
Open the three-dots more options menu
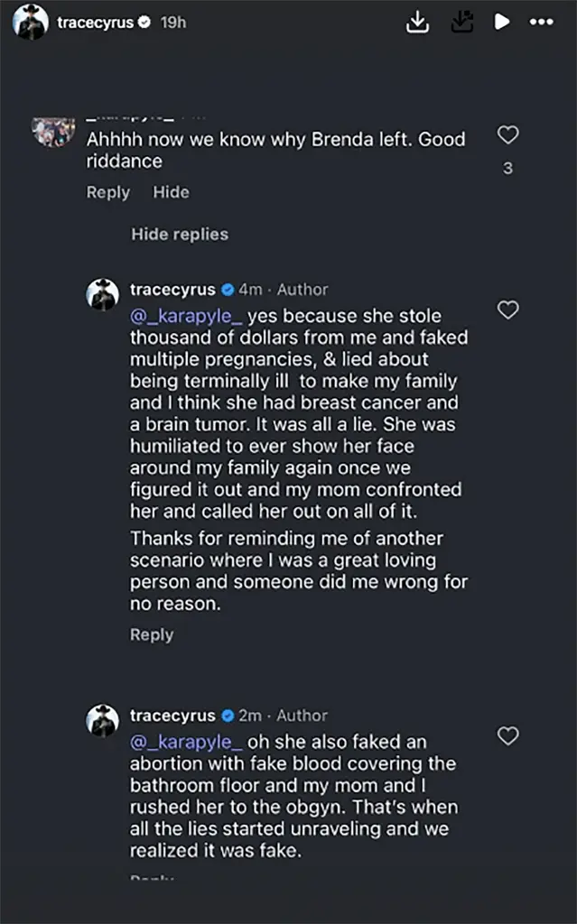541,23
